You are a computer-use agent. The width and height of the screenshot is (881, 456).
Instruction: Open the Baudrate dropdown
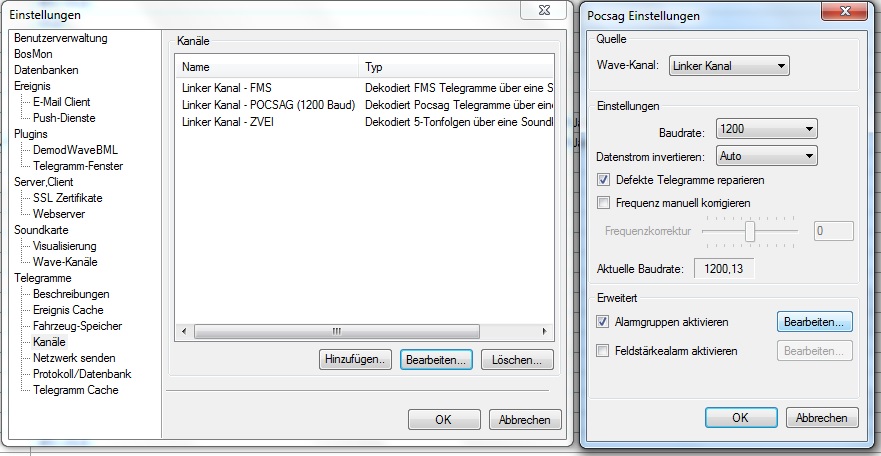coord(767,130)
